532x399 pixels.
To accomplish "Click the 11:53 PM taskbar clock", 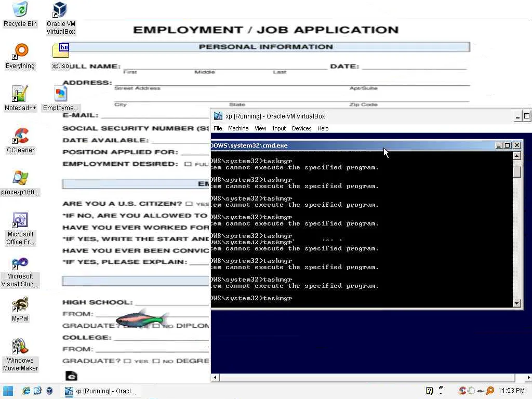I will [511, 391].
